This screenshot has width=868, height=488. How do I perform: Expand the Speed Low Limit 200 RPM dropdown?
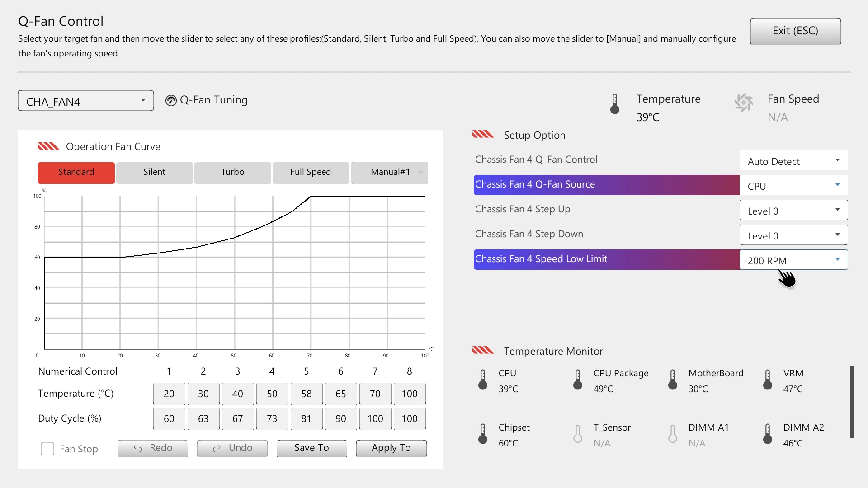pyautogui.click(x=793, y=260)
